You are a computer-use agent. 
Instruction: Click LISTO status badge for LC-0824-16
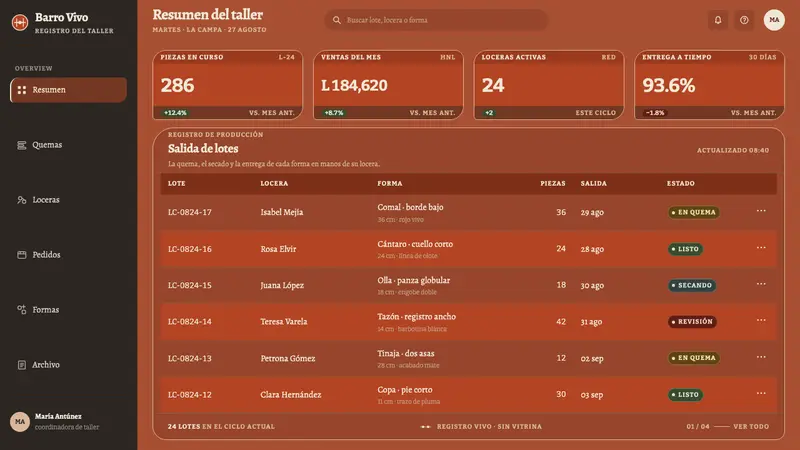(685, 249)
